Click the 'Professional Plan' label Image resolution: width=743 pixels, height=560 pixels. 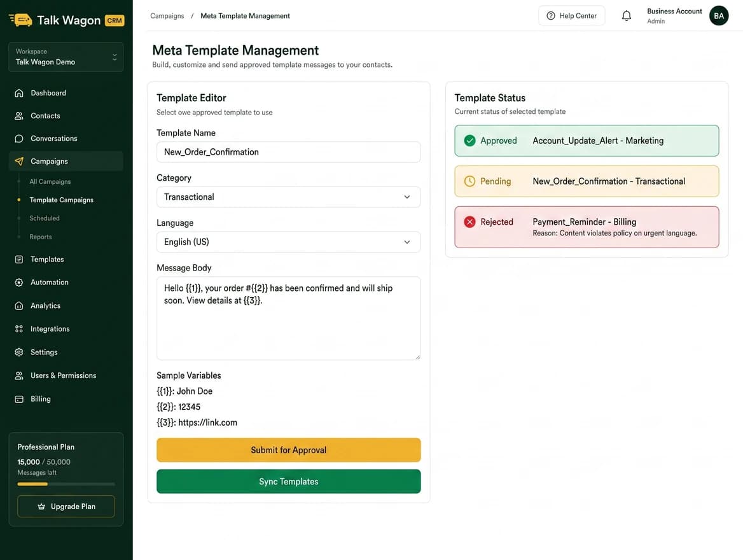[x=46, y=447]
